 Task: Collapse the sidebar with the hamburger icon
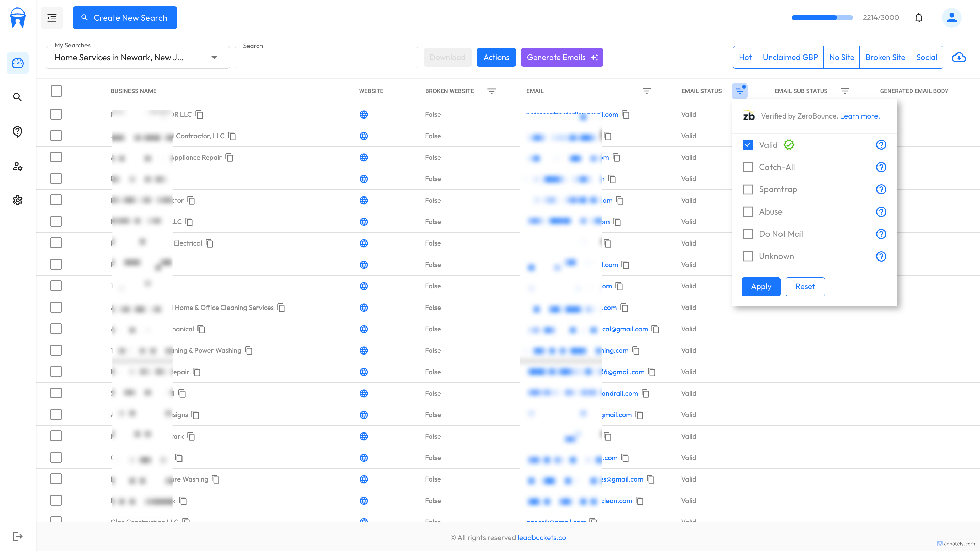[52, 17]
